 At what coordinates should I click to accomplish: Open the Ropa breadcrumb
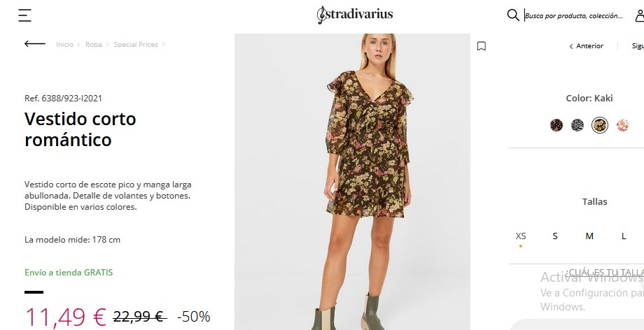tap(94, 44)
